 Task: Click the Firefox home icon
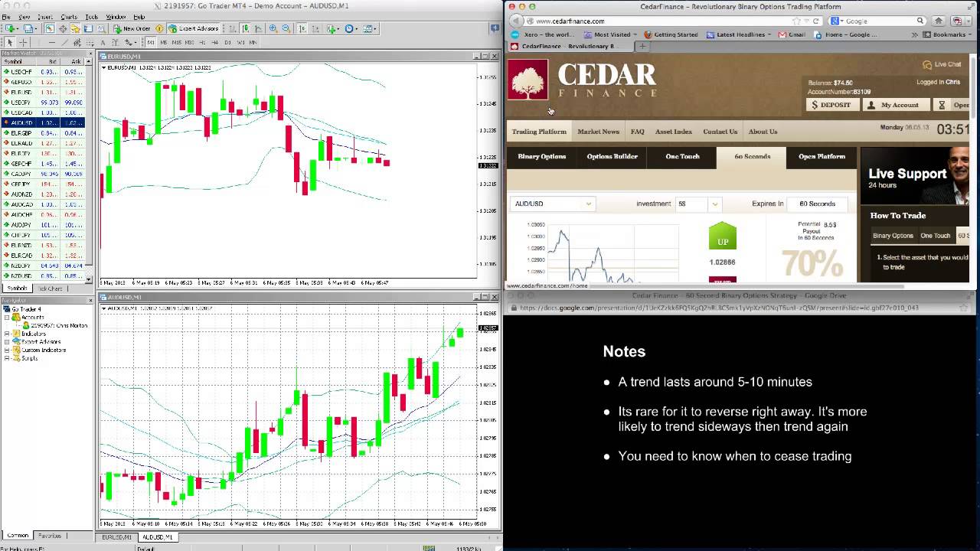point(939,21)
